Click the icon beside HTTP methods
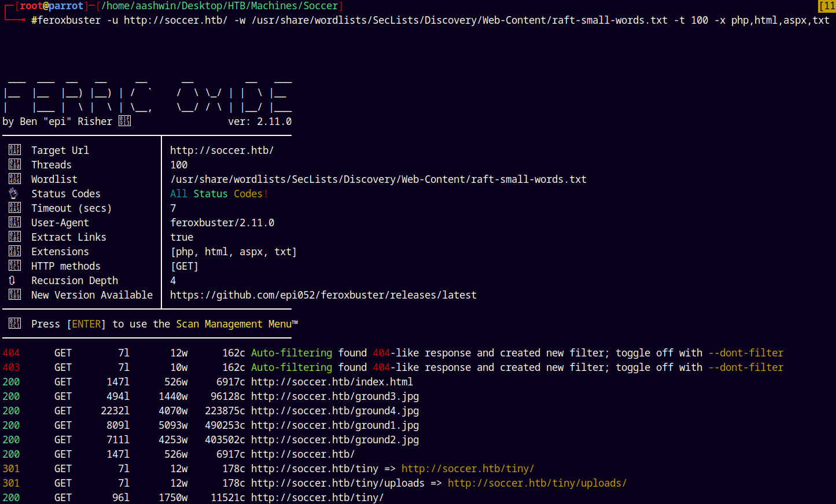 14,266
